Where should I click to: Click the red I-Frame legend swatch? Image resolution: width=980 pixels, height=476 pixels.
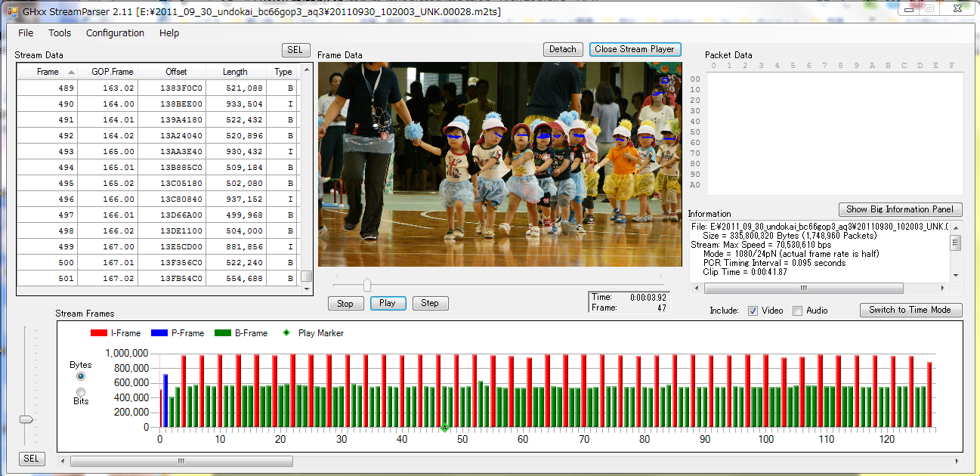pos(98,333)
